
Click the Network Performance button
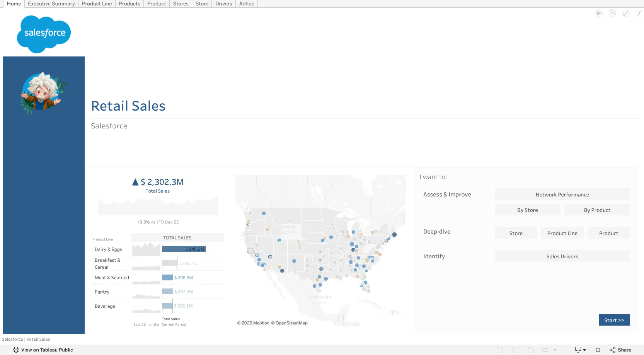(562, 195)
